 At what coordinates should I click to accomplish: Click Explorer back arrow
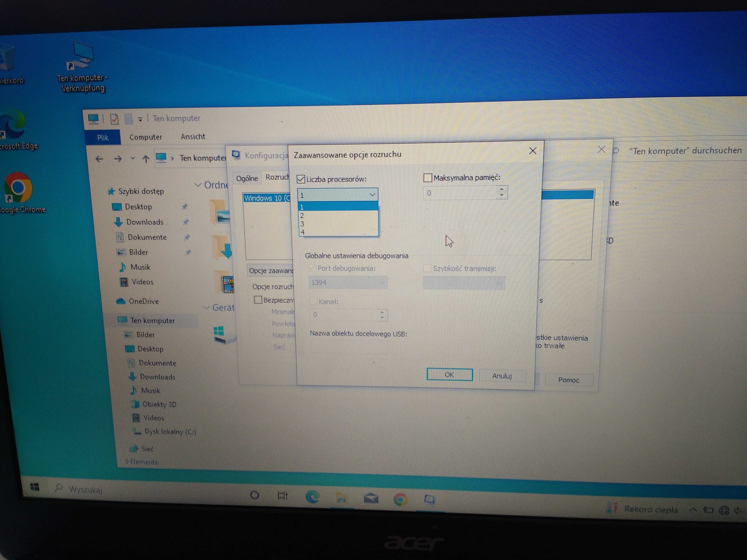tap(99, 159)
